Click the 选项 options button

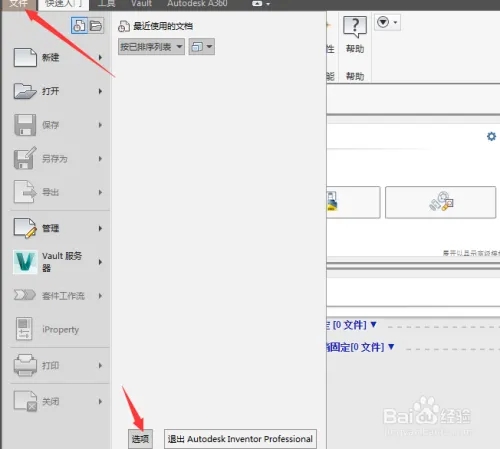140,439
